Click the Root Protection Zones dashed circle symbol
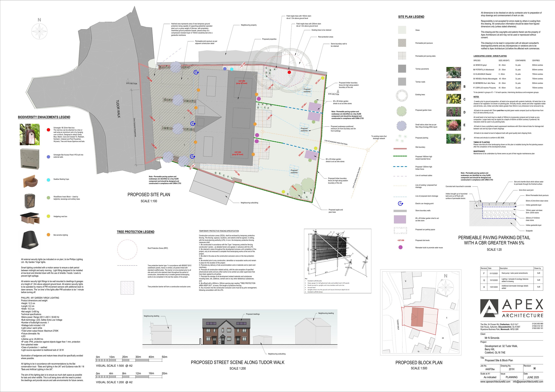This screenshot has width=555, height=392. tap(127, 249)
